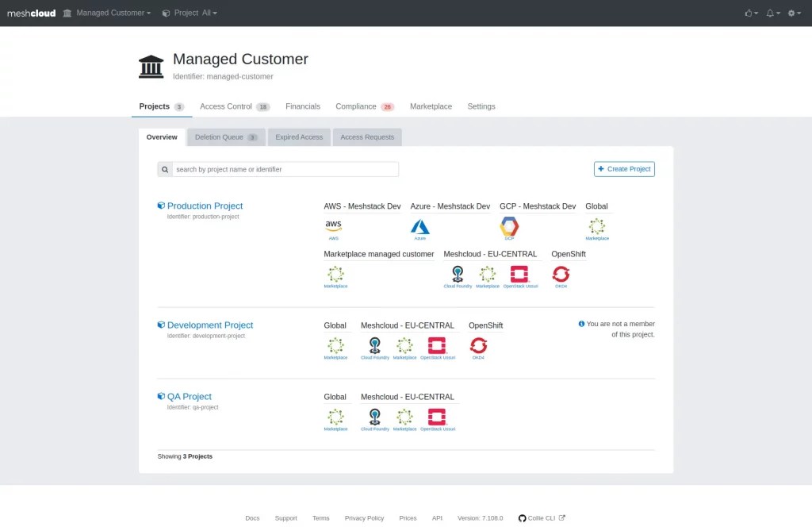
Task: Open the QA Project link
Action: (x=189, y=396)
